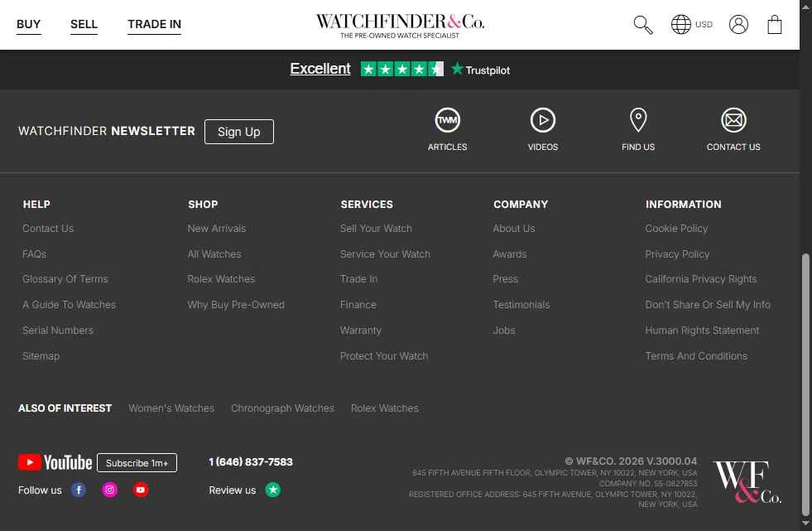Open the TWM Articles icon
The height and width of the screenshot is (531, 812).
coord(448,120)
